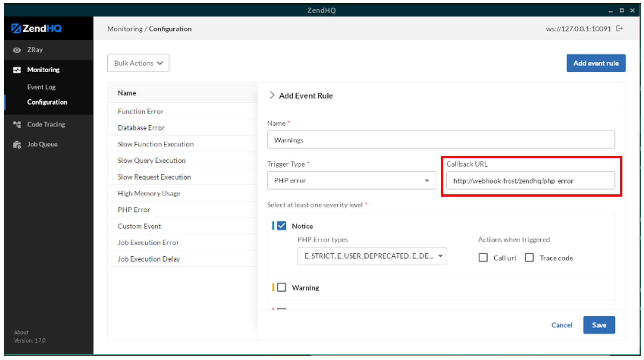644x360 pixels.
Task: Click the Monitoring breadcrumb link
Action: coord(125,29)
